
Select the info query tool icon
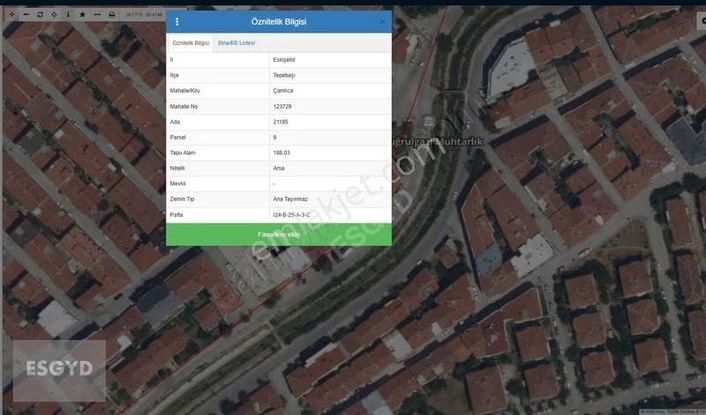click(67, 15)
